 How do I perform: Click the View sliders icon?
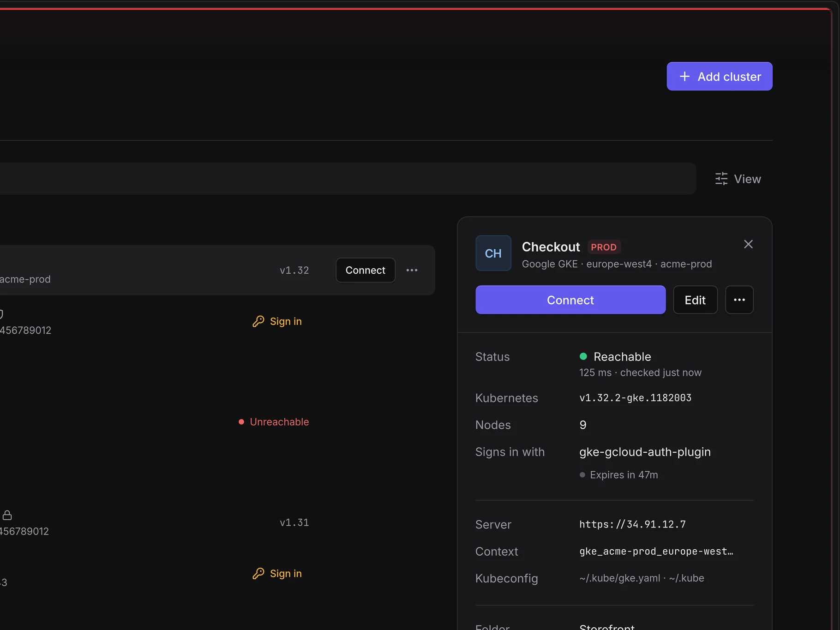coord(721,179)
